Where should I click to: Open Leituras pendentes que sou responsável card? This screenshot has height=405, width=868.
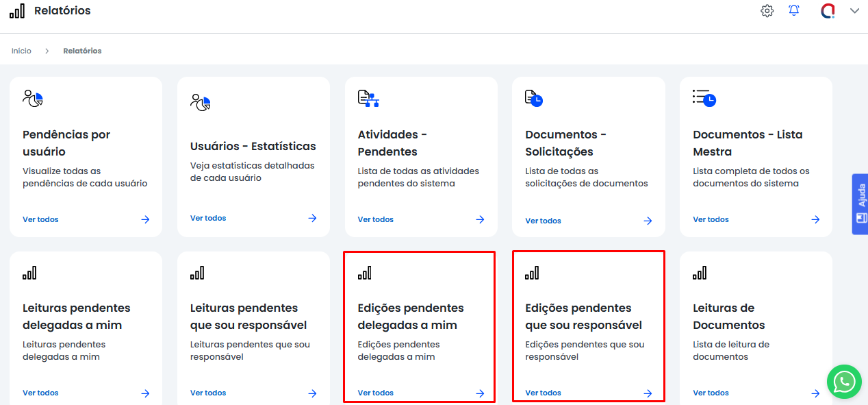pos(248,317)
